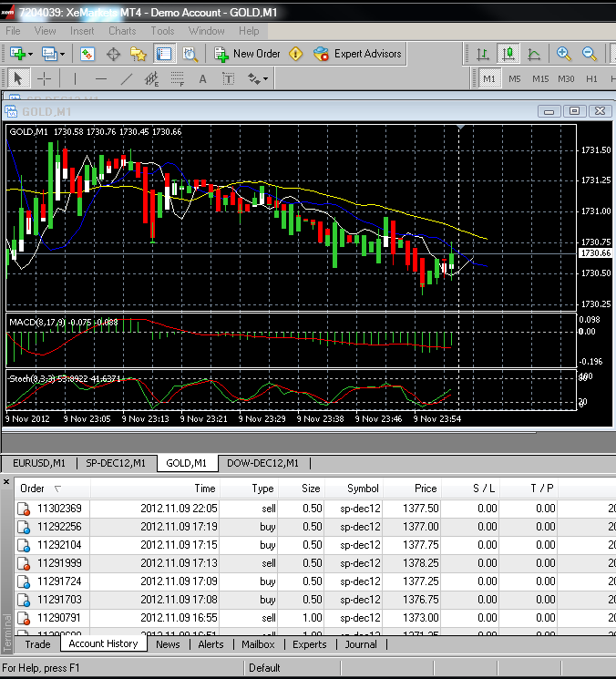Switch to the SP-DEC12,M1 chart tab
This screenshot has height=679, width=616.
[116, 463]
